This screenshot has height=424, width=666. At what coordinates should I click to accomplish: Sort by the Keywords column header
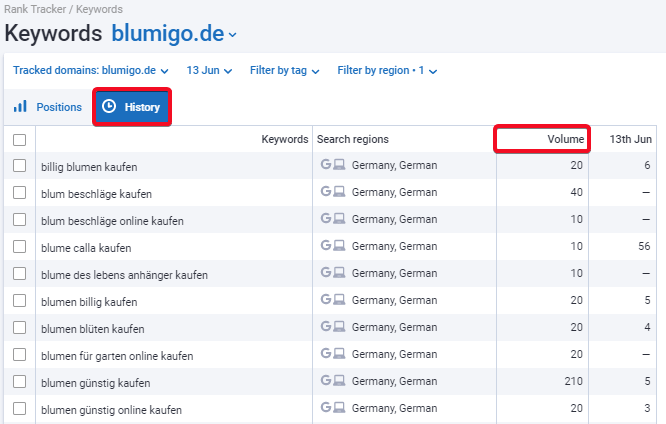click(x=285, y=139)
